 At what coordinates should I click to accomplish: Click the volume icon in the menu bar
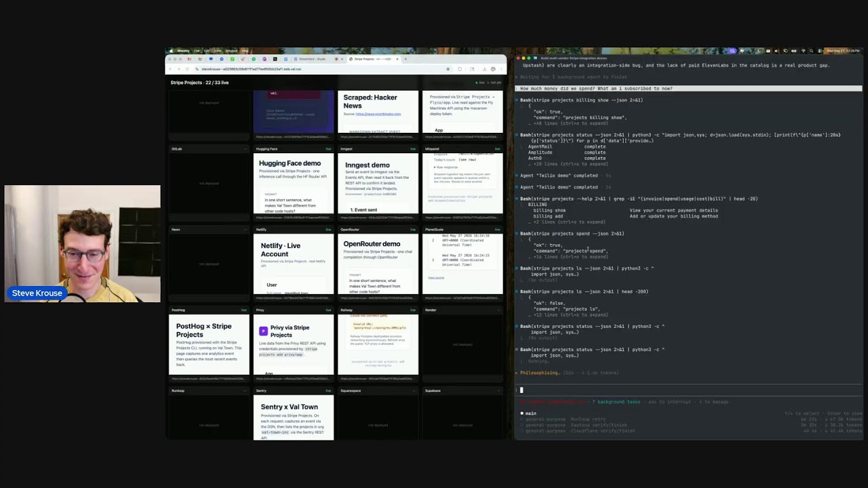tap(776, 50)
